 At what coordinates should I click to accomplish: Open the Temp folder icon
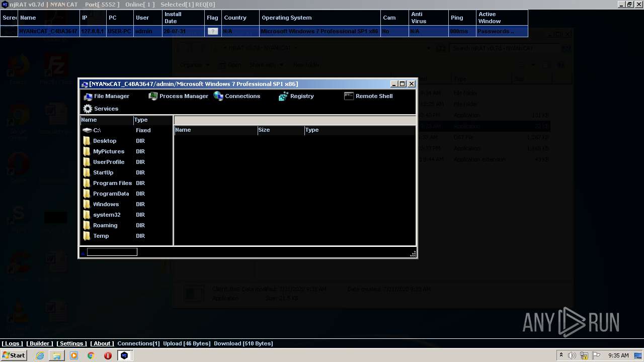point(87,236)
